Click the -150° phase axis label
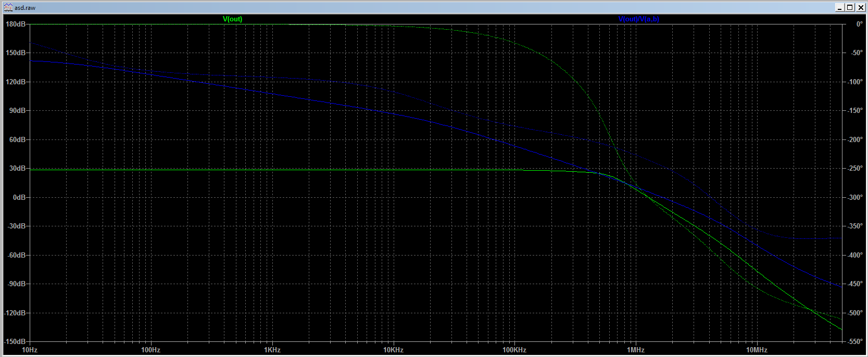Screen dimensions: 868x357 pyautogui.click(x=856, y=111)
